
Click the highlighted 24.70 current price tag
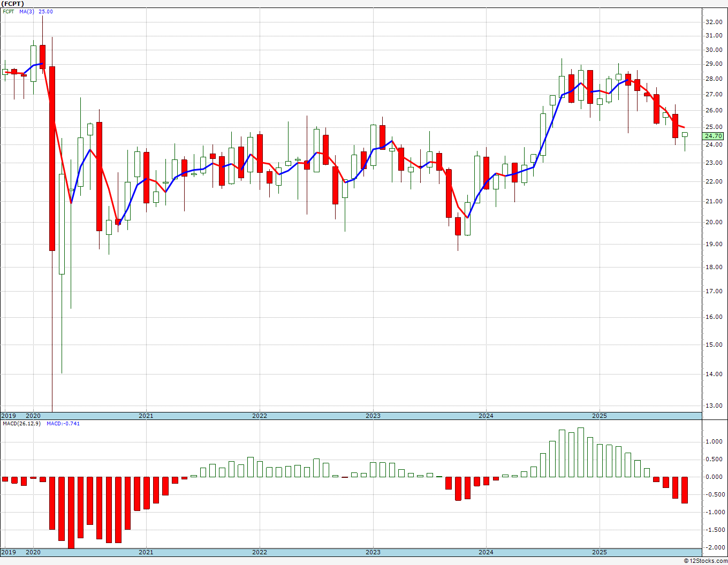pos(714,136)
